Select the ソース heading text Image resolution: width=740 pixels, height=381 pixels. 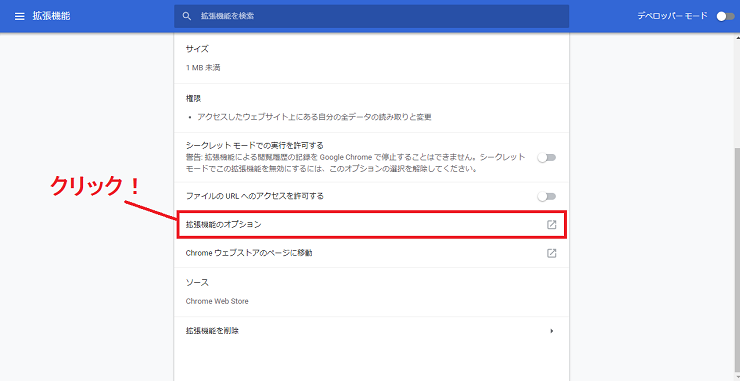click(x=197, y=282)
